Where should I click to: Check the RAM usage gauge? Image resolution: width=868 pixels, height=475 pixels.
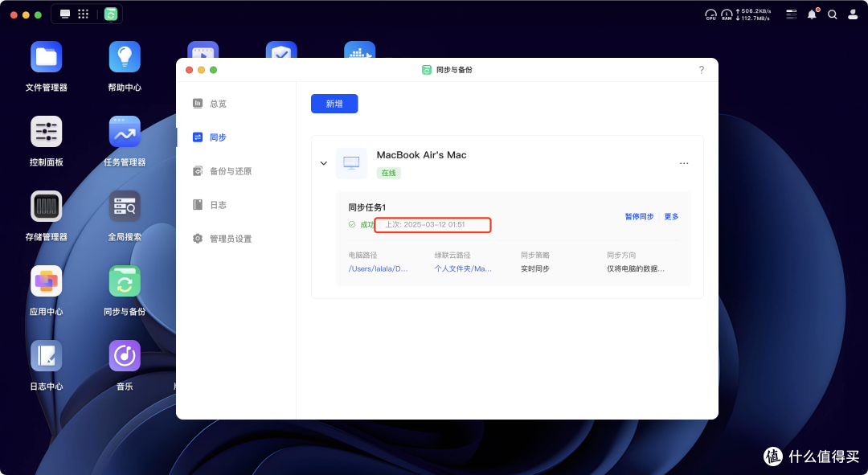pyautogui.click(x=727, y=14)
